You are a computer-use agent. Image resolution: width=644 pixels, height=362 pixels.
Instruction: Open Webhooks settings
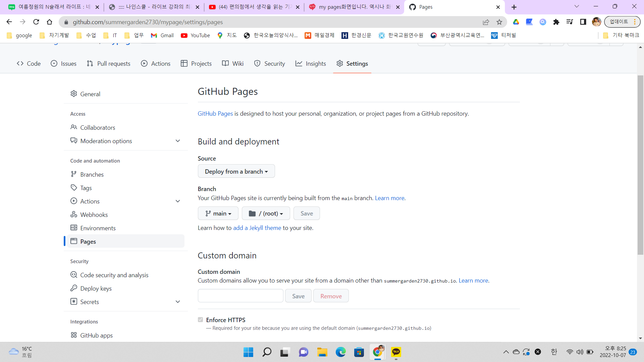tap(126, 215)
